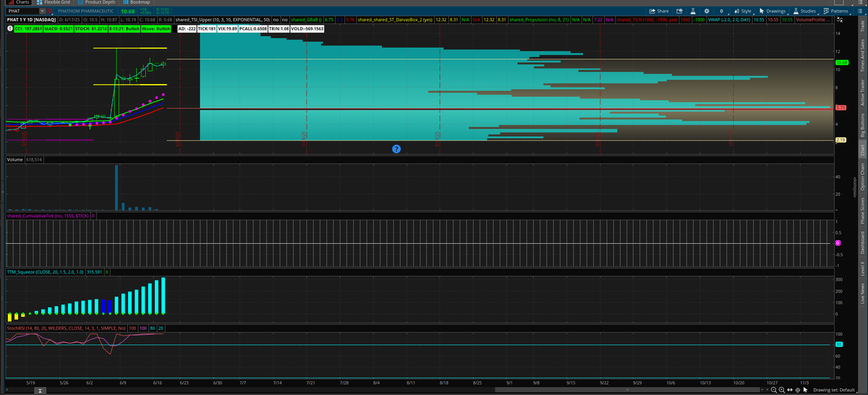Click scrollbar left arrow near zoom icons

coord(762,390)
